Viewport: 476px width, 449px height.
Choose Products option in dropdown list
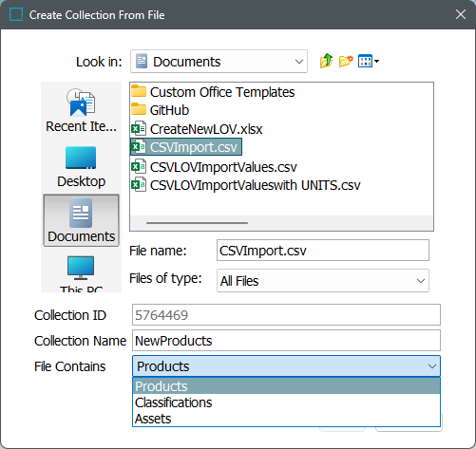[x=286, y=386]
